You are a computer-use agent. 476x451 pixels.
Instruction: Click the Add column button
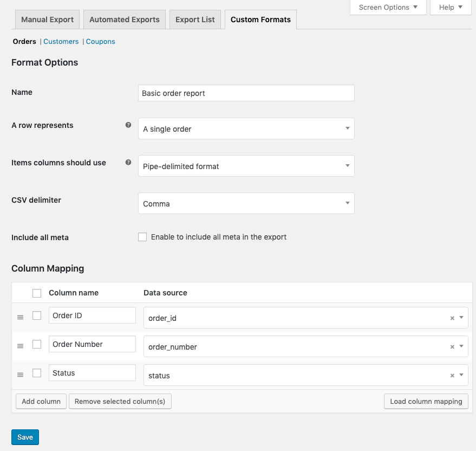pos(41,401)
